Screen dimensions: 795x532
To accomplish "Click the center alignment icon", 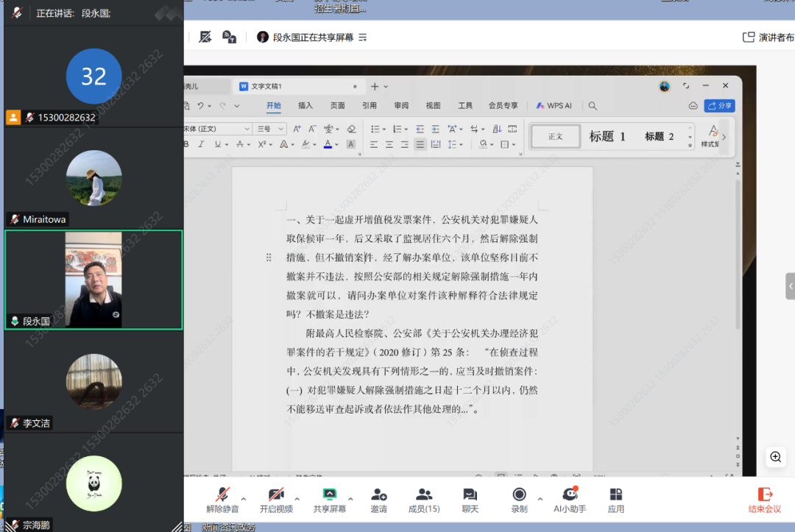I will point(388,143).
